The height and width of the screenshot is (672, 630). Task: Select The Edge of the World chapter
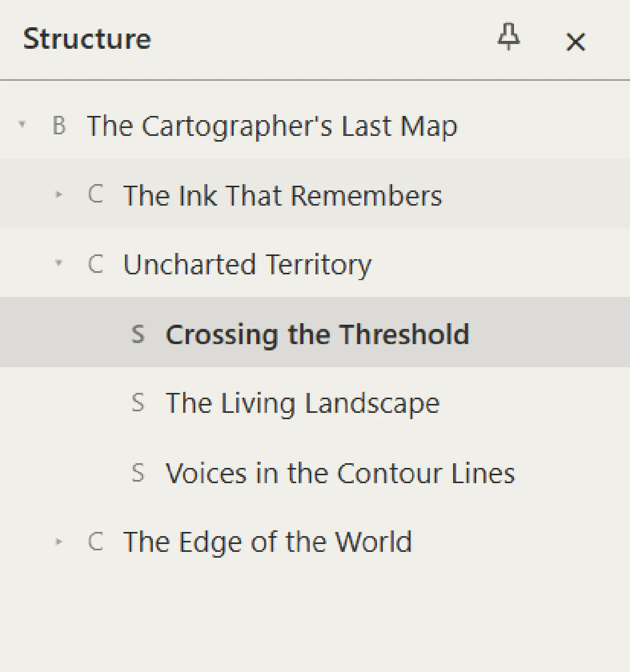tap(267, 542)
